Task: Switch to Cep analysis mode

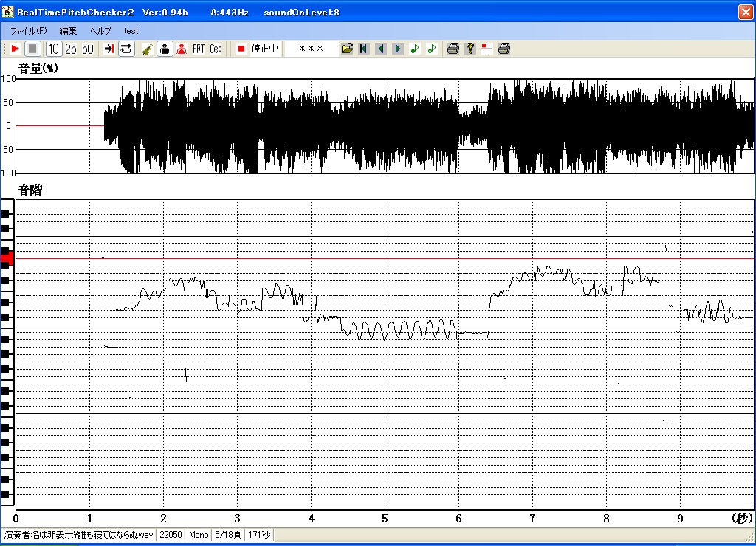Action: (x=216, y=49)
